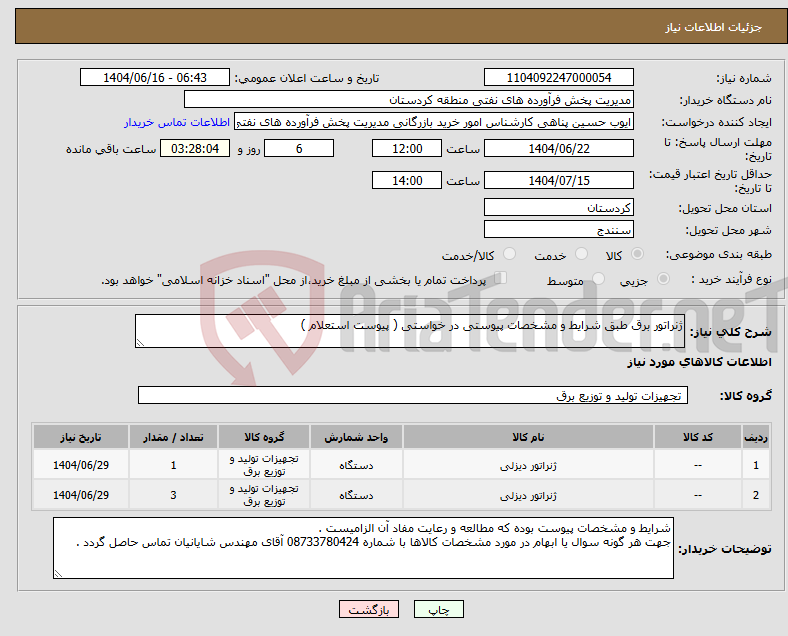Click ژنراتور دیزلی in row 1
Image resolution: width=788 pixels, height=636 pixels.
tap(528, 466)
